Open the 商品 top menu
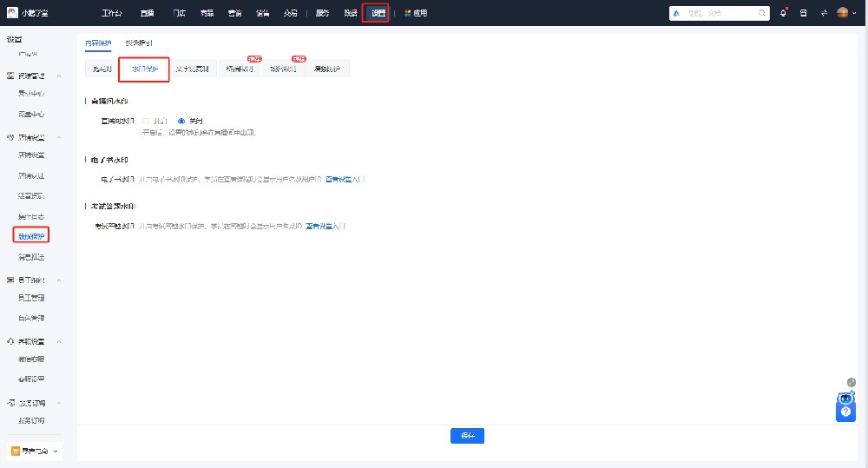 tap(207, 13)
